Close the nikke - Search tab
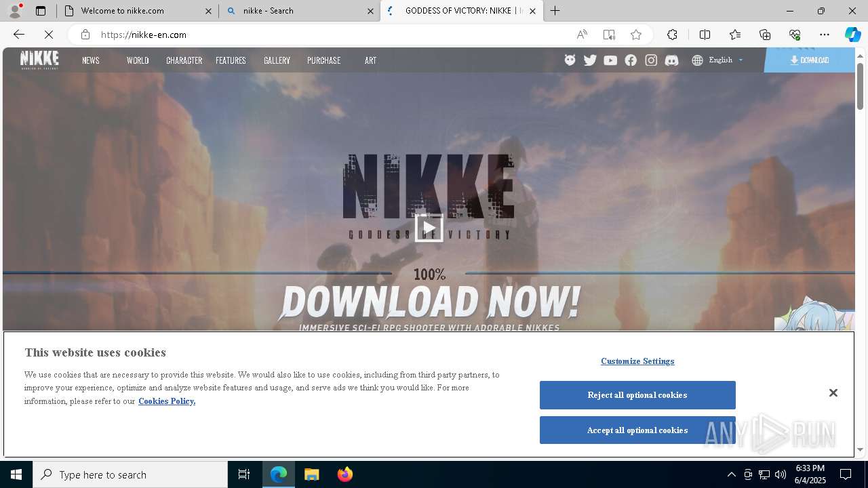 tap(370, 11)
